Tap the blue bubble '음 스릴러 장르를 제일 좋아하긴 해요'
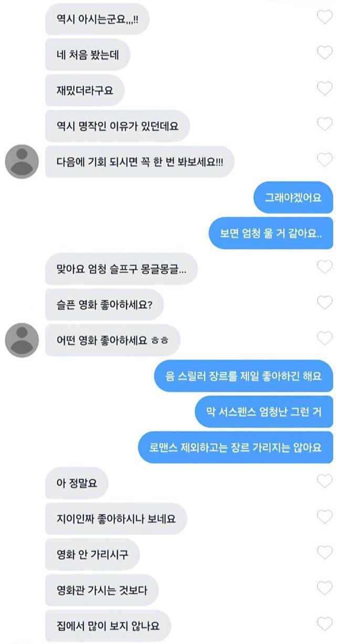Screen dimensions: 339x644 [x=243, y=376]
